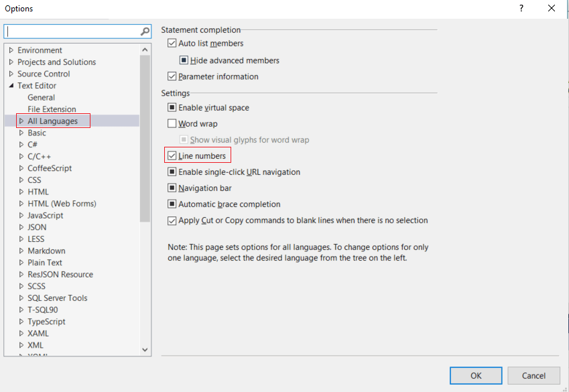This screenshot has height=392, width=569.
Task: Click the options tree scrollbar thumb
Action: pyautogui.click(x=145, y=138)
